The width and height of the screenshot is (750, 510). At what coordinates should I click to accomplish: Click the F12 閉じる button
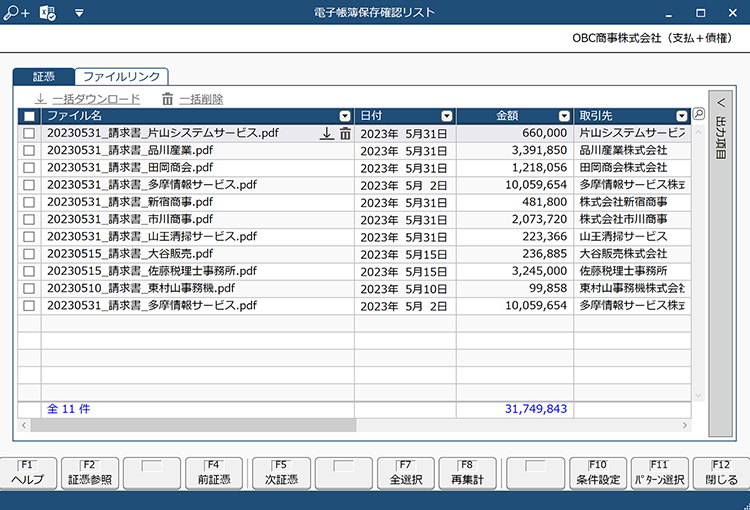click(721, 473)
